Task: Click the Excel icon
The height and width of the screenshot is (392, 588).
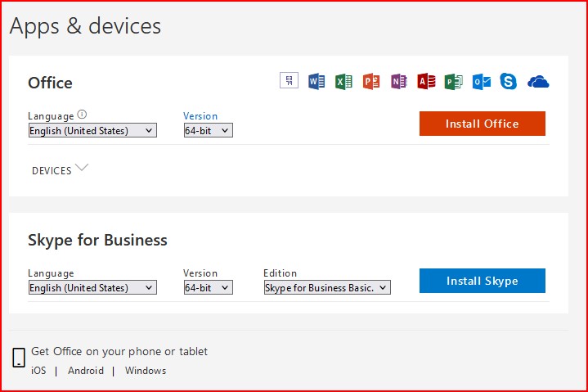Action: (343, 81)
